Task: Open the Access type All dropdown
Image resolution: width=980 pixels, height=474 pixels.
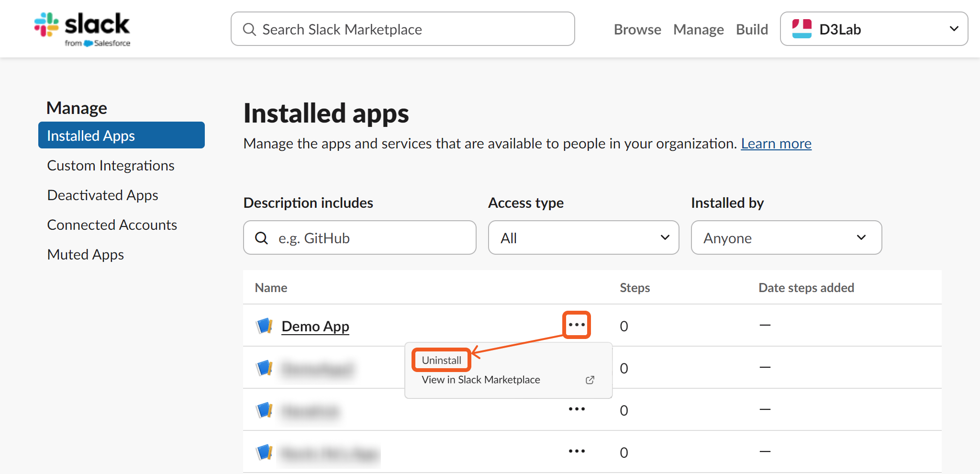Action: tap(583, 238)
